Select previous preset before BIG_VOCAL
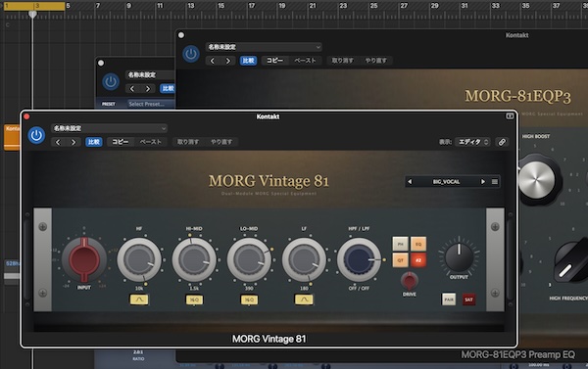This screenshot has height=369, width=588. point(410,182)
